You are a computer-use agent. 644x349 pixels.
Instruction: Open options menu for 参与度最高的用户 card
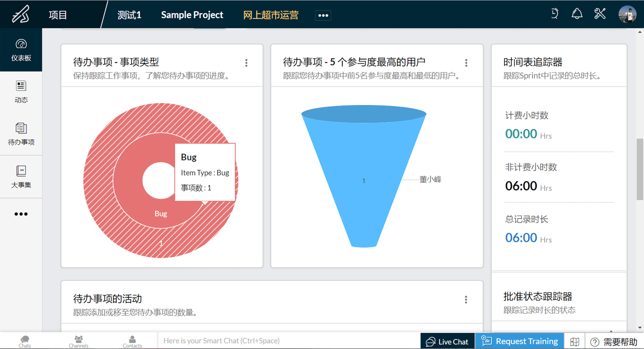tap(466, 63)
